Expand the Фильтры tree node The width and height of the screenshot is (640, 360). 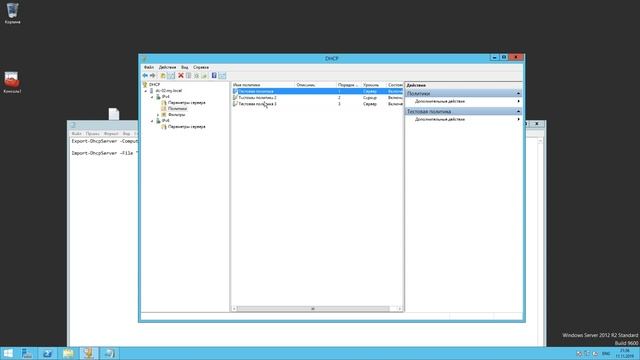coord(158,115)
